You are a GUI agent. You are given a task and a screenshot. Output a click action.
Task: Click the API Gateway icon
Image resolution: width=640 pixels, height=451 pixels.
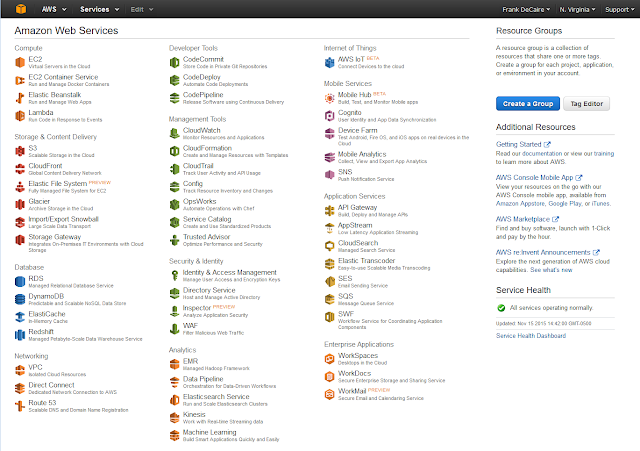tap(329, 211)
